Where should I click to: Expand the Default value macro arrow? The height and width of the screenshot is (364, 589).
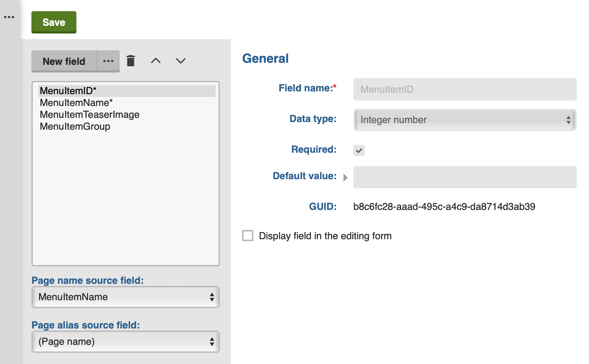coord(345,177)
